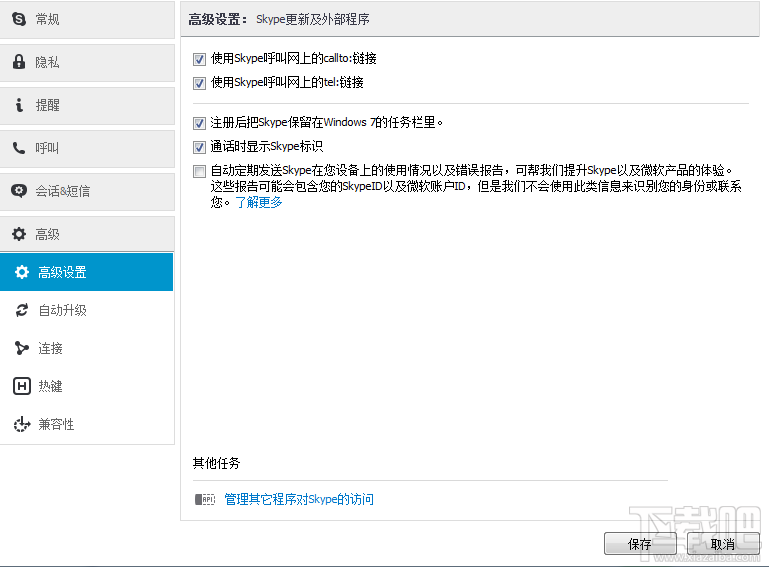Screen dimensions: 769x567
Task: Click the 使用Skype呼叫网上的callto:链接 label text
Action: click(x=293, y=59)
